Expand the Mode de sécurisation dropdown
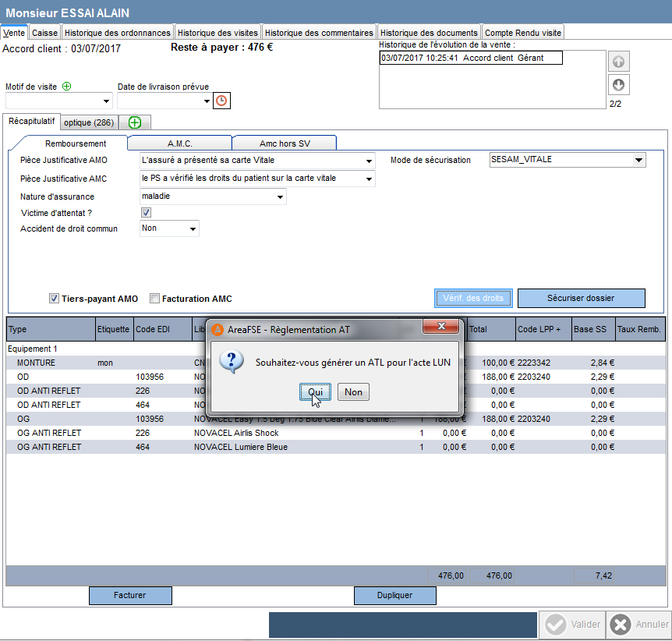Viewport: 672px width, 641px height. click(639, 160)
